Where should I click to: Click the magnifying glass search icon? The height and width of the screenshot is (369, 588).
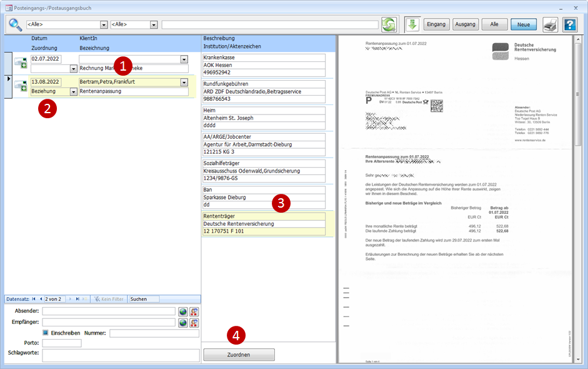[x=16, y=25]
